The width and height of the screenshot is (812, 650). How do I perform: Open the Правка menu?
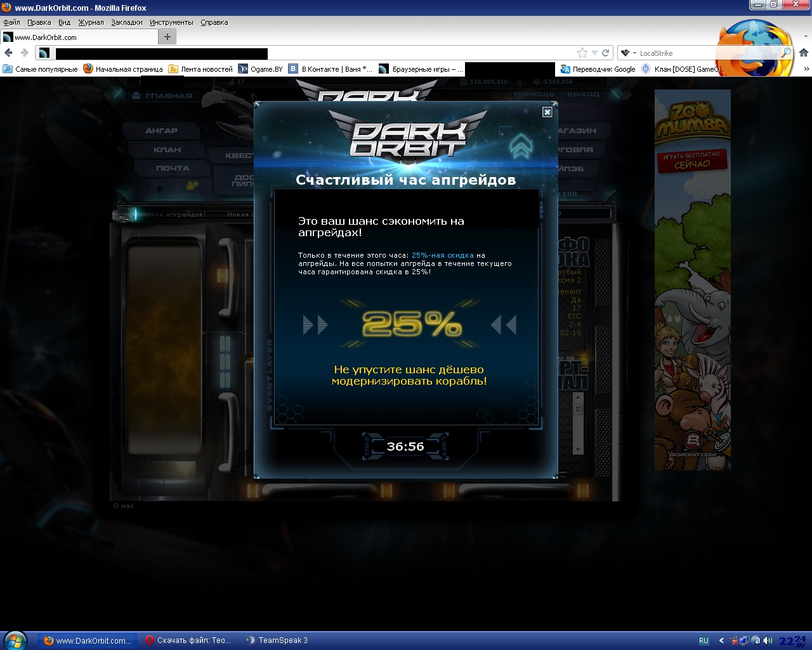(x=39, y=22)
